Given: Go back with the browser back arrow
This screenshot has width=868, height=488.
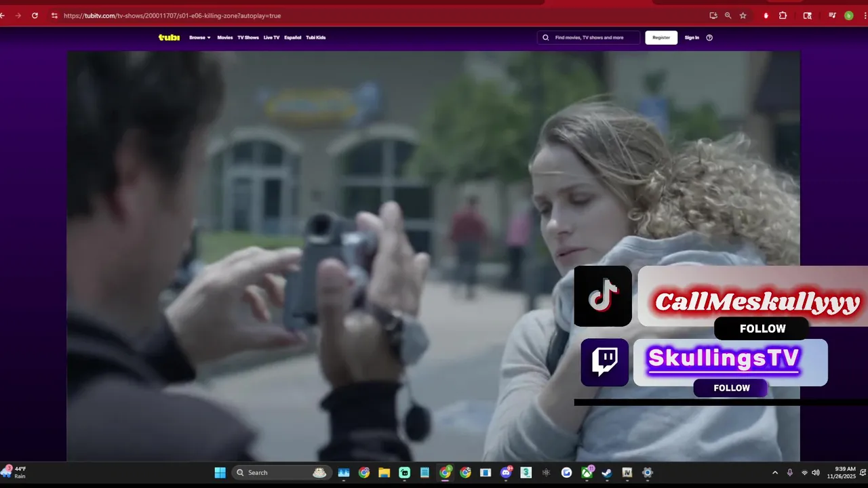Looking at the screenshot, I should (3, 16).
